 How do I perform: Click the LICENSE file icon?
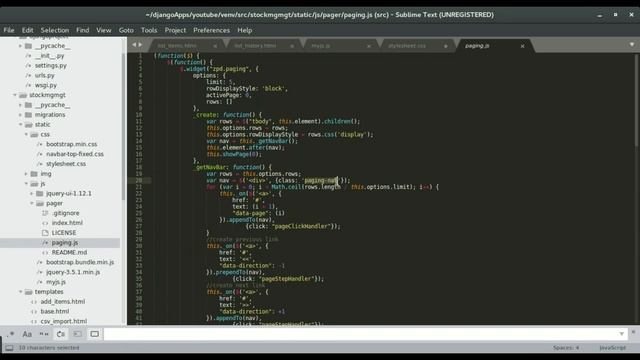45,233
